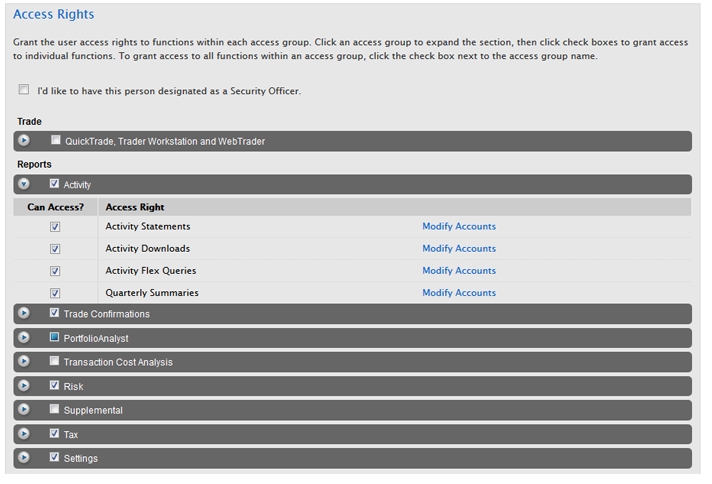This screenshot has height=484, width=712.
Task: Click Modify Accounts for Activity Statements
Action: coord(458,227)
